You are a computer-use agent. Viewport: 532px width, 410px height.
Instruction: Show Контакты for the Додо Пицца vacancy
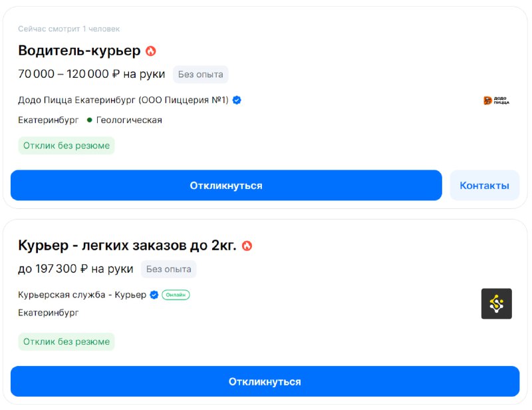tap(485, 186)
